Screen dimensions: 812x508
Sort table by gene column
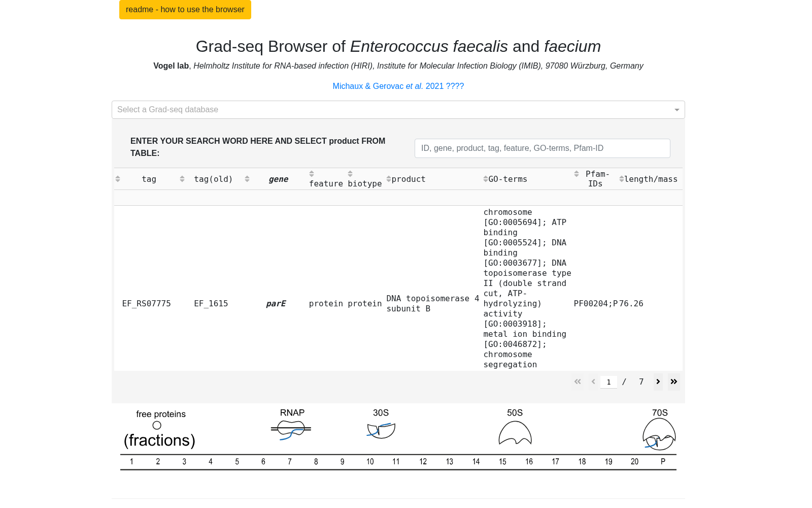tap(247, 179)
